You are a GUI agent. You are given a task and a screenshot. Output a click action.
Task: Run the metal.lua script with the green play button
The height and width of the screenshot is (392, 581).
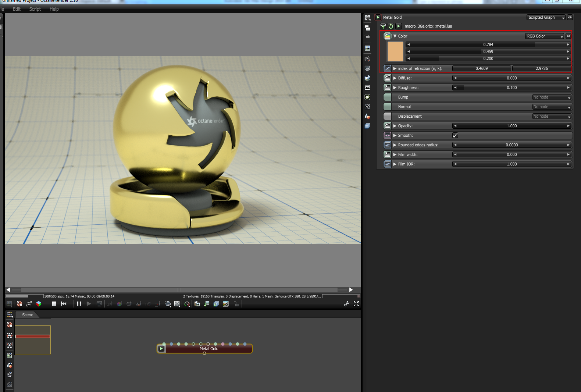pos(399,26)
